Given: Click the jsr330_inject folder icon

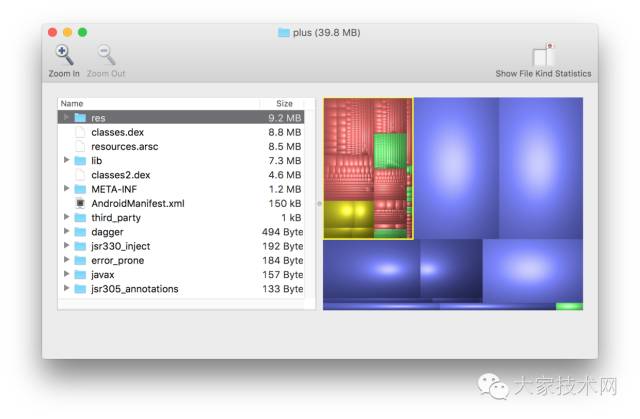Looking at the screenshot, I should tap(80, 246).
